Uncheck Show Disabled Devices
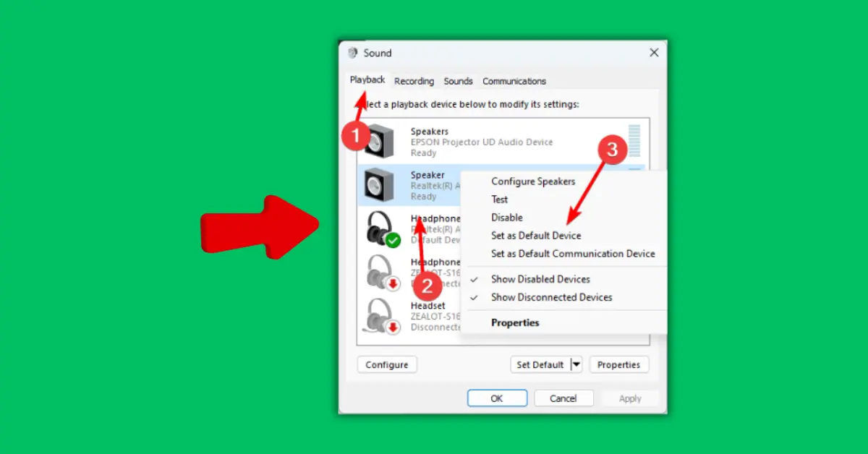This screenshot has width=868, height=454. click(x=540, y=279)
